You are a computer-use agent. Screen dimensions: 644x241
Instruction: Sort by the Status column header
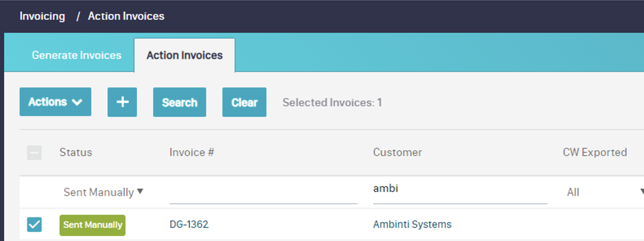click(76, 152)
